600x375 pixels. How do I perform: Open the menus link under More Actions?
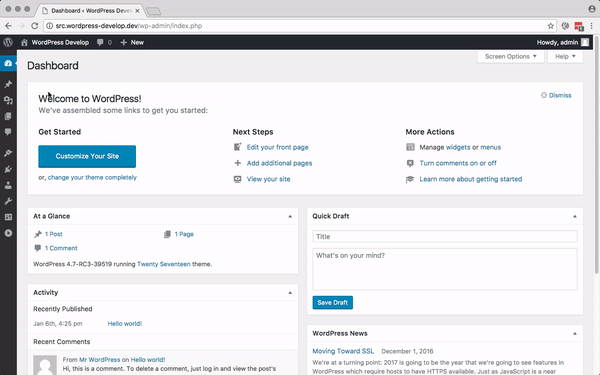491,147
